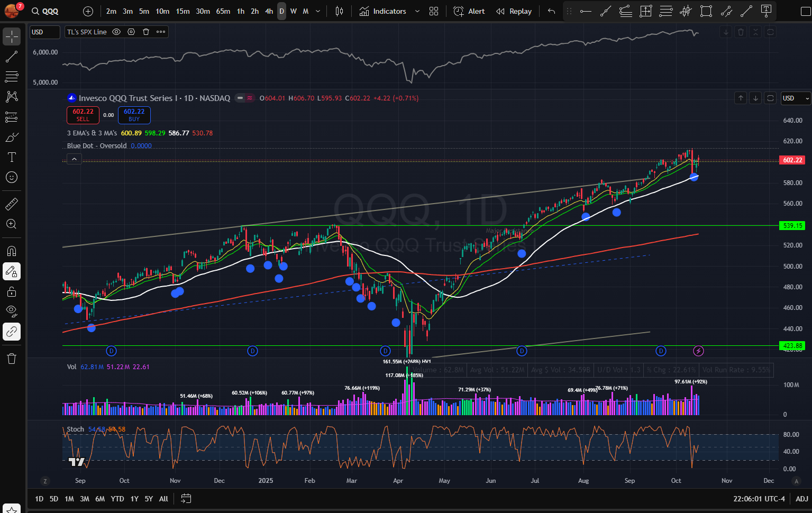The image size is (812, 513).
Task: Toggle lock all drawings
Action: [12, 291]
